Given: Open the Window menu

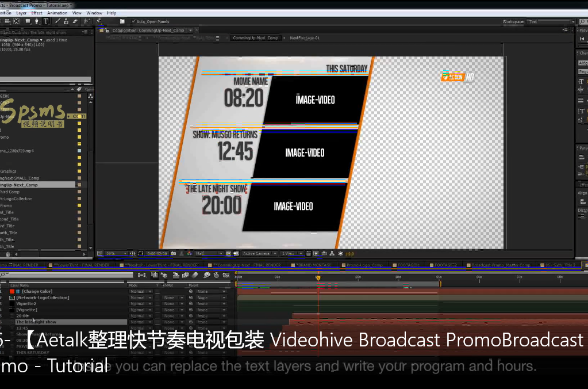Looking at the screenshot, I should pos(94,13).
